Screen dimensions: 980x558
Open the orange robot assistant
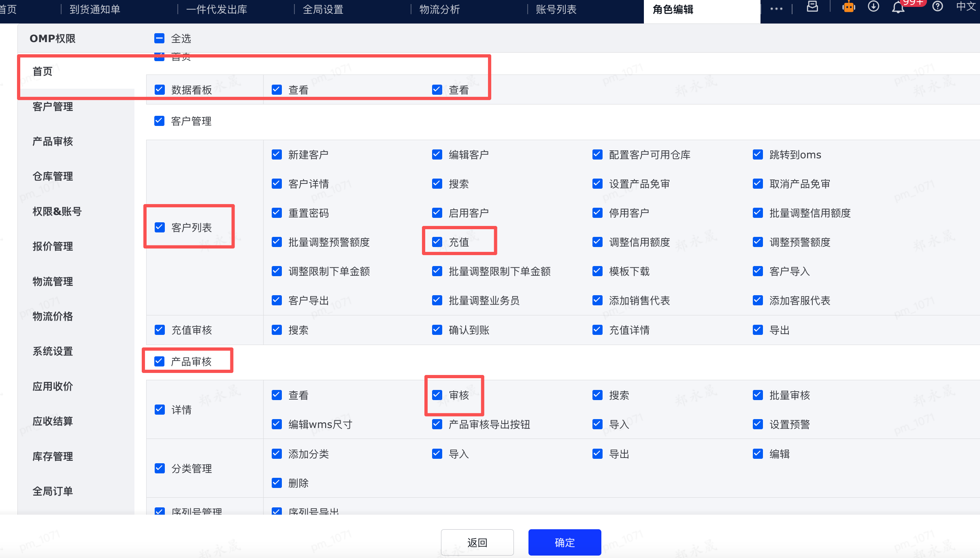click(848, 7)
